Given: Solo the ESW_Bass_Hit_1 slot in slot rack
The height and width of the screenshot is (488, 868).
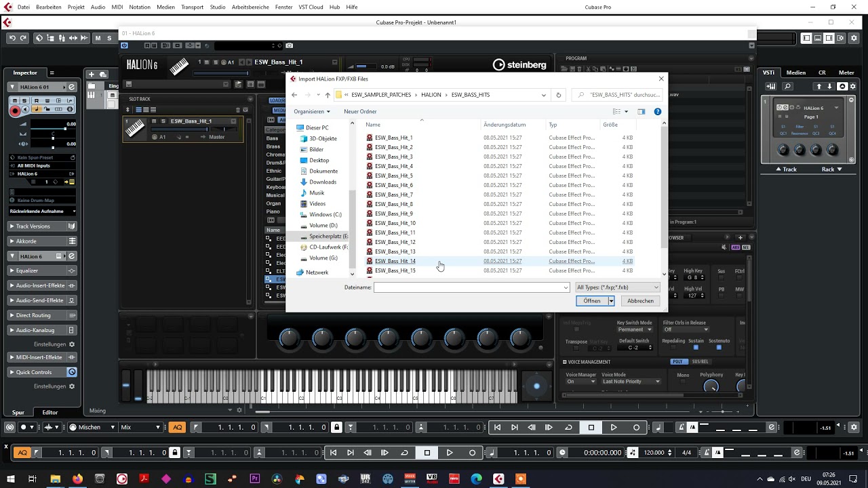Looking at the screenshot, I should pos(163,121).
